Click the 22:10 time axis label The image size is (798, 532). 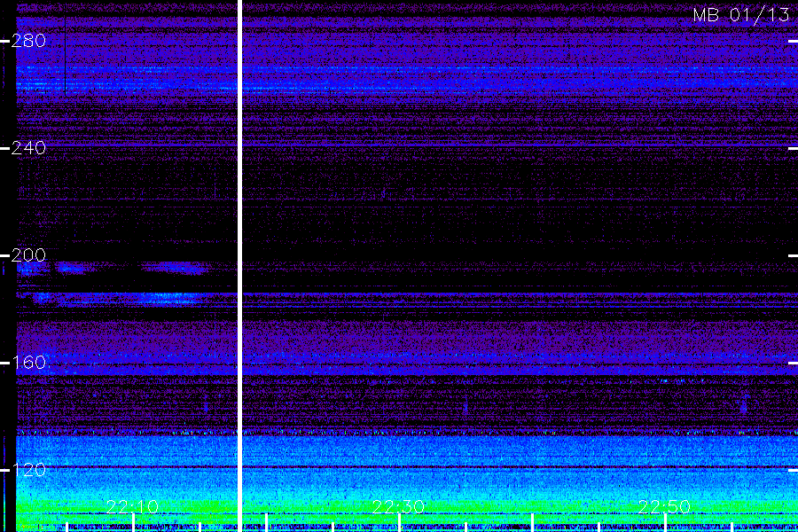tap(132, 506)
